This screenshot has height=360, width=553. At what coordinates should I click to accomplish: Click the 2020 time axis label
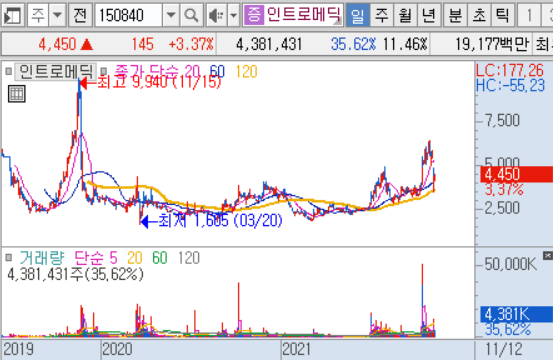117,349
